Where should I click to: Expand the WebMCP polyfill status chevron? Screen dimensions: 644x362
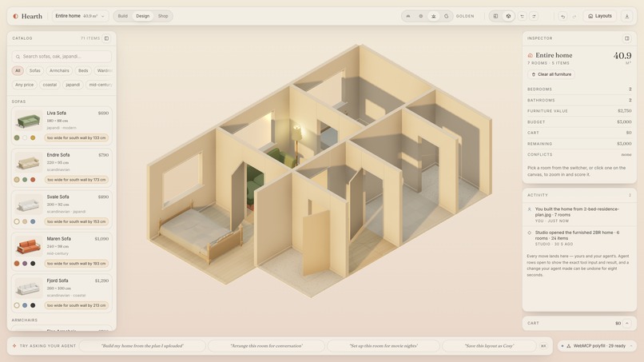(631, 346)
